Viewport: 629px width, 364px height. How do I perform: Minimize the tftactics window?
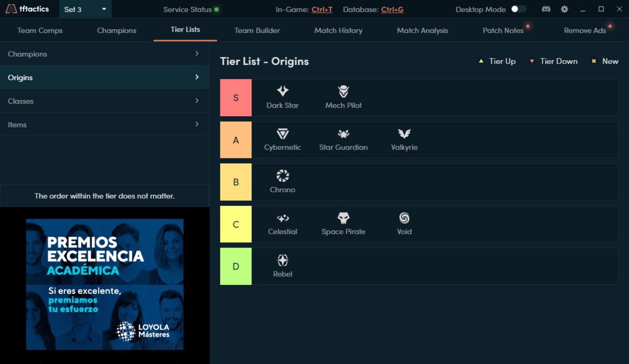pos(583,10)
